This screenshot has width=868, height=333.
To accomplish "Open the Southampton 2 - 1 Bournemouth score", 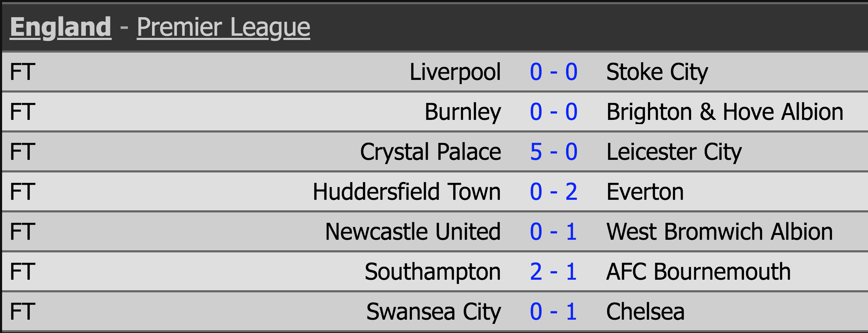I will coord(553,272).
